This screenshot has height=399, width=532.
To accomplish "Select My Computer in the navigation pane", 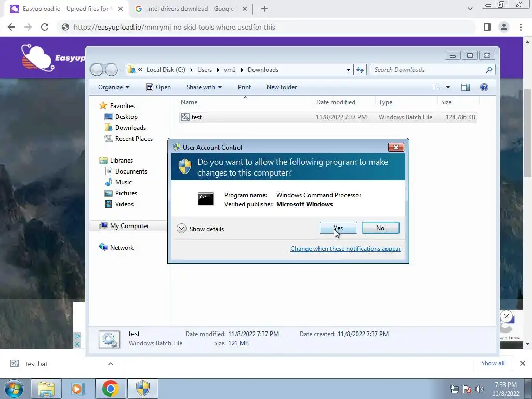I will (124, 226).
